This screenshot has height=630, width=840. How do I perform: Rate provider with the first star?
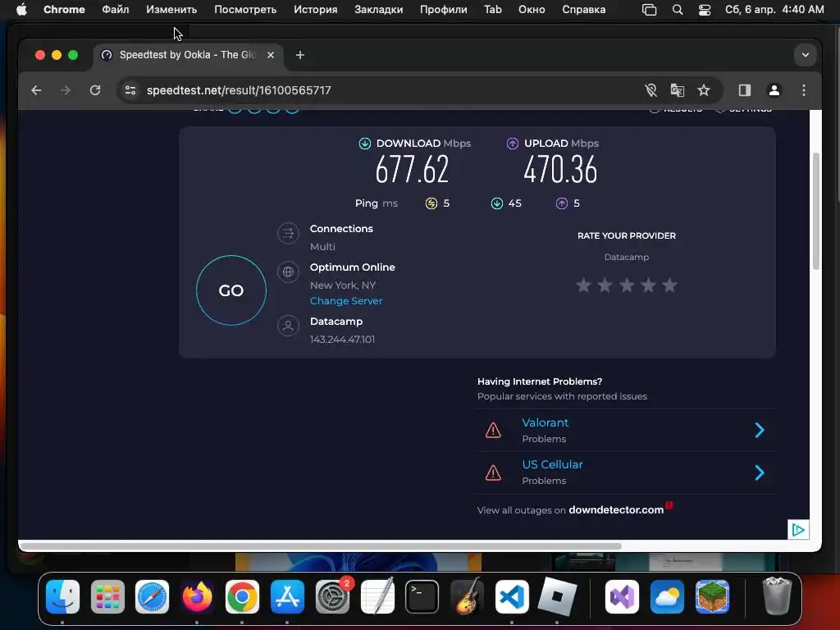[583, 285]
